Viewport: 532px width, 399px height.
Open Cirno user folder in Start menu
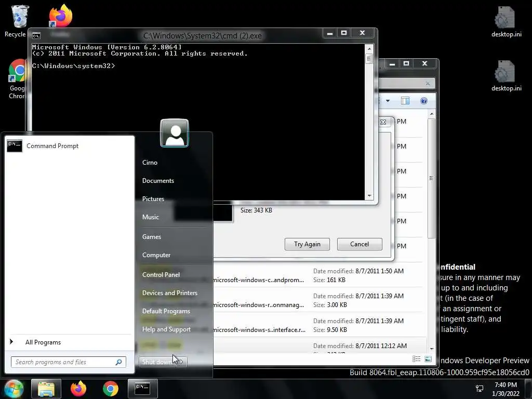[x=150, y=163]
